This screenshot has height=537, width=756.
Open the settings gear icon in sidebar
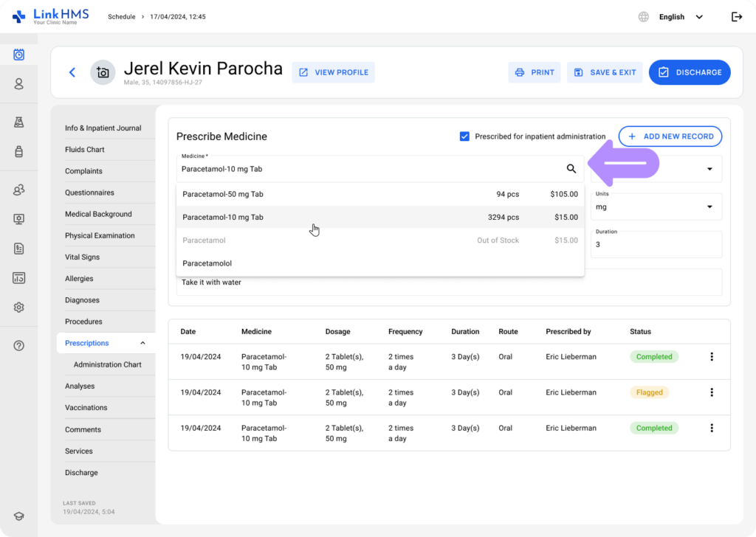point(19,308)
